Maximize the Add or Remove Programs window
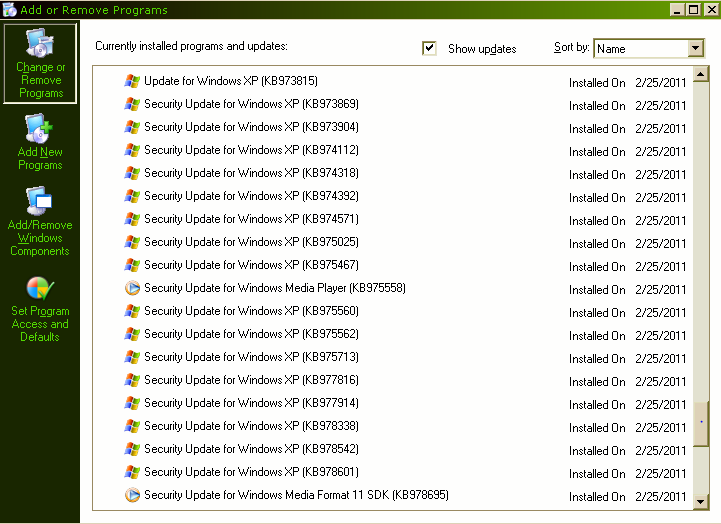 (x=693, y=9)
